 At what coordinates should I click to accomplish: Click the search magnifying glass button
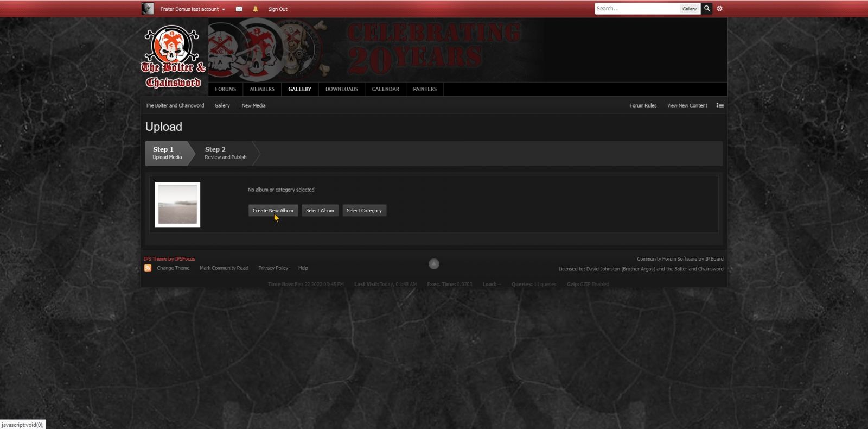(706, 9)
